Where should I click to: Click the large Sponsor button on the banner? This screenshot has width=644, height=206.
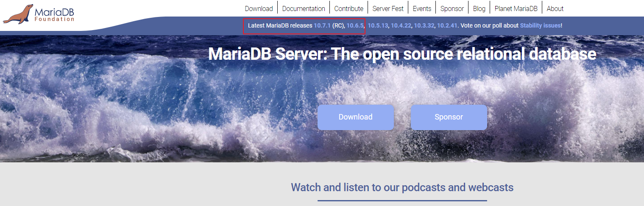pyautogui.click(x=449, y=117)
